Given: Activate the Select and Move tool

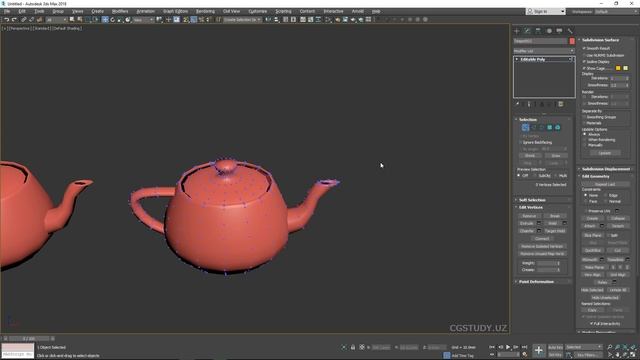Looking at the screenshot, I should (x=105, y=20).
